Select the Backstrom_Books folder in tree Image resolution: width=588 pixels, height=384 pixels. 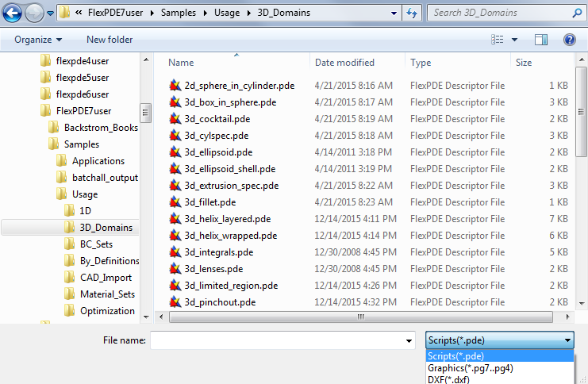(94, 128)
